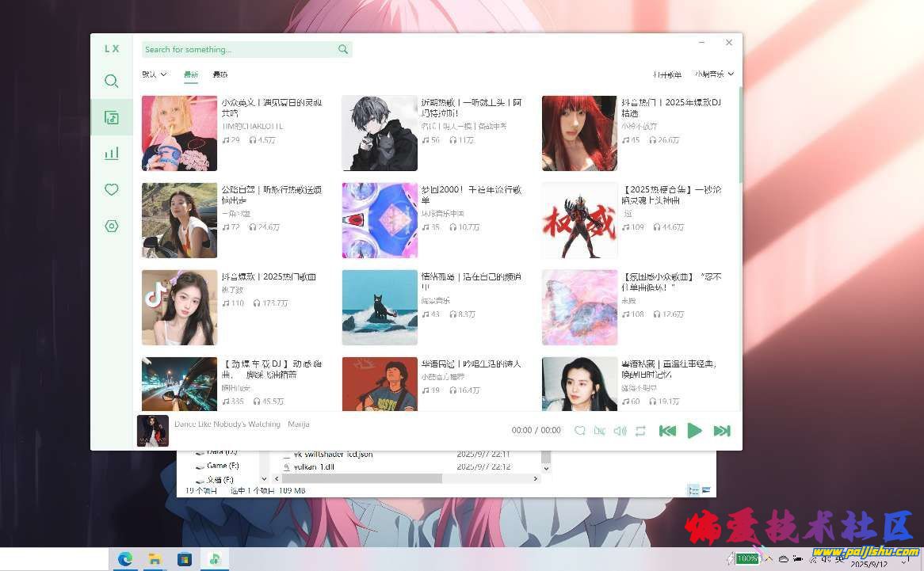Skip to the next track
This screenshot has height=571, width=924.
(721, 431)
